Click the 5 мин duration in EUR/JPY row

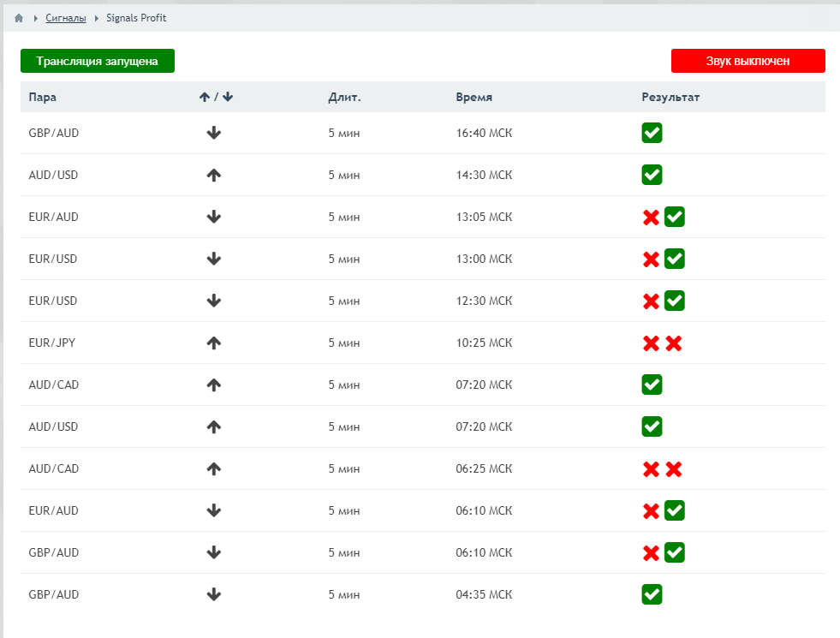pyautogui.click(x=344, y=343)
